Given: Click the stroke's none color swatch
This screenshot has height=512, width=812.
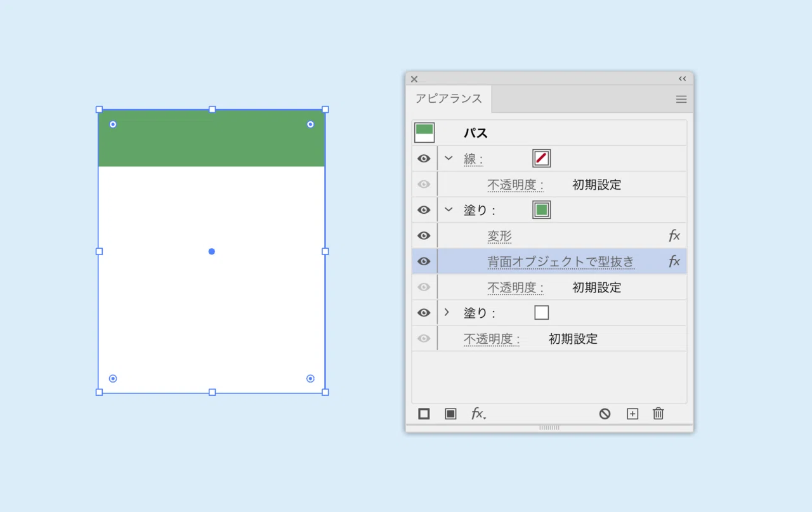Looking at the screenshot, I should click(541, 159).
